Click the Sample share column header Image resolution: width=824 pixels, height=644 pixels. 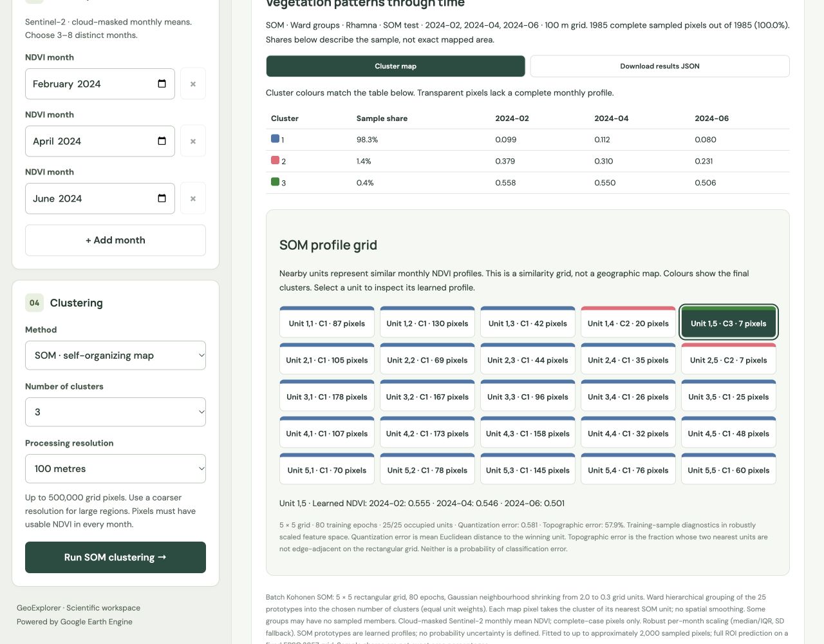pyautogui.click(x=382, y=118)
